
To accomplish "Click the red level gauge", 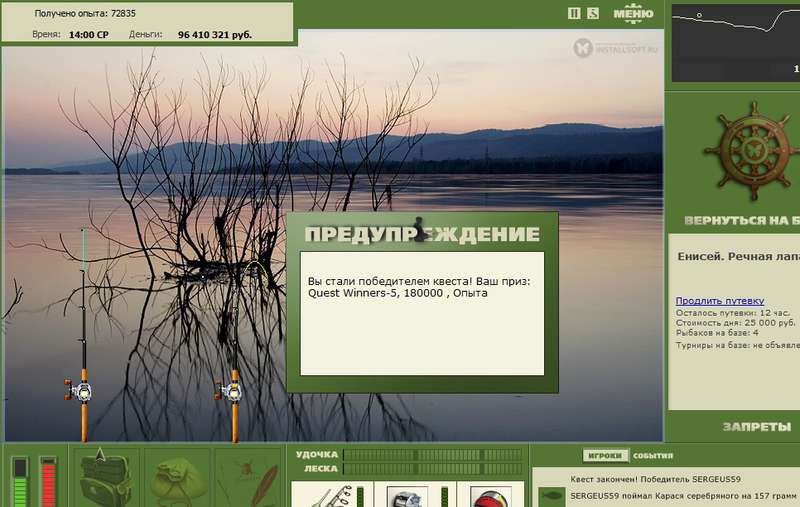I will click(x=48, y=482).
